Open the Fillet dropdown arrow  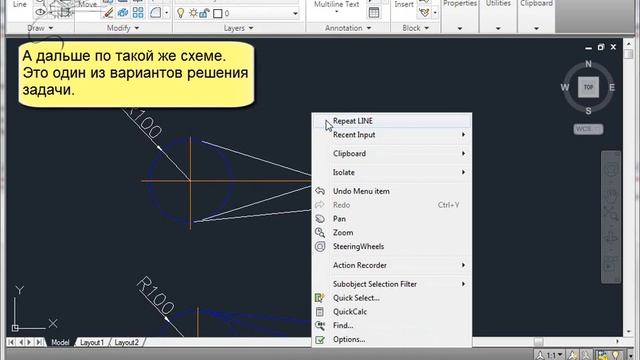(x=167, y=13)
